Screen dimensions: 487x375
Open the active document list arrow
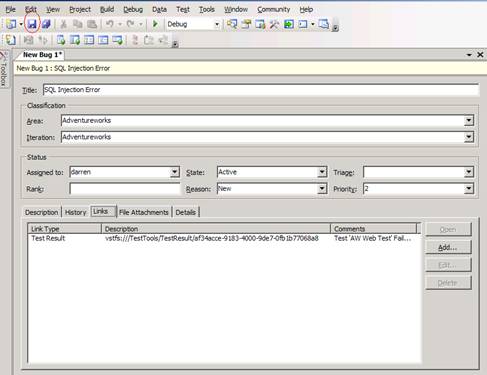pyautogui.click(x=469, y=55)
